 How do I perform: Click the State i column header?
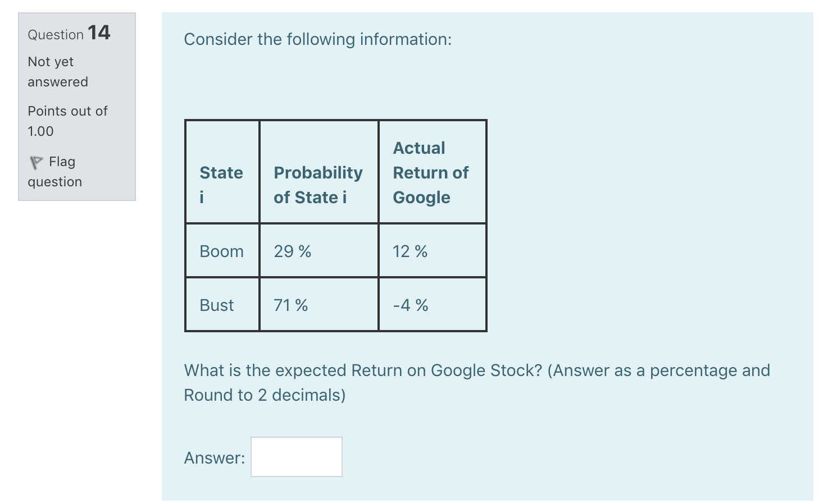point(221,185)
